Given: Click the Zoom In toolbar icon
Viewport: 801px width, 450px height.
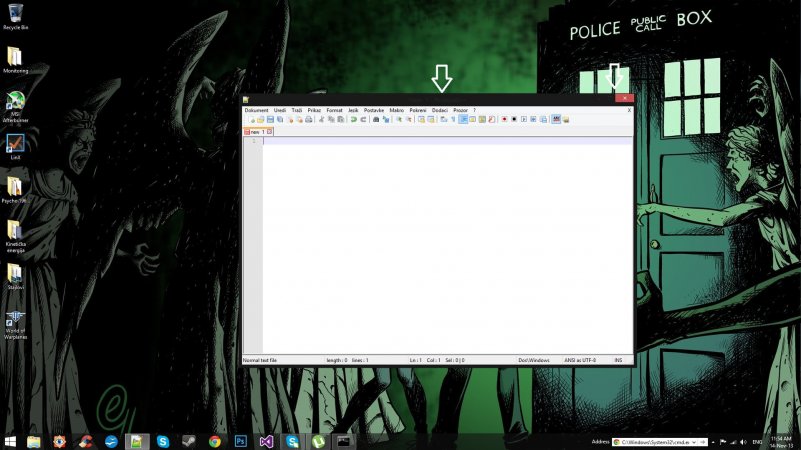Looking at the screenshot, I should [x=399, y=120].
